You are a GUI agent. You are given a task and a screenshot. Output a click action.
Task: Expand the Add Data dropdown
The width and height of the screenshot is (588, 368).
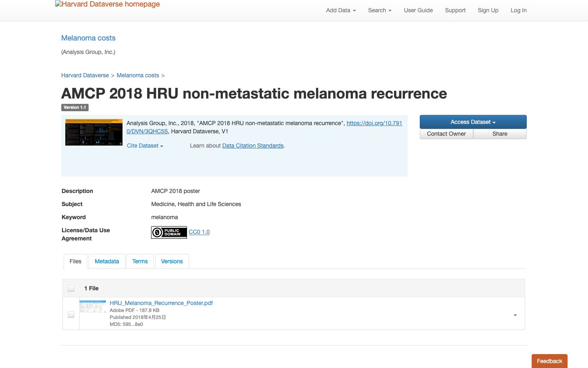(341, 10)
